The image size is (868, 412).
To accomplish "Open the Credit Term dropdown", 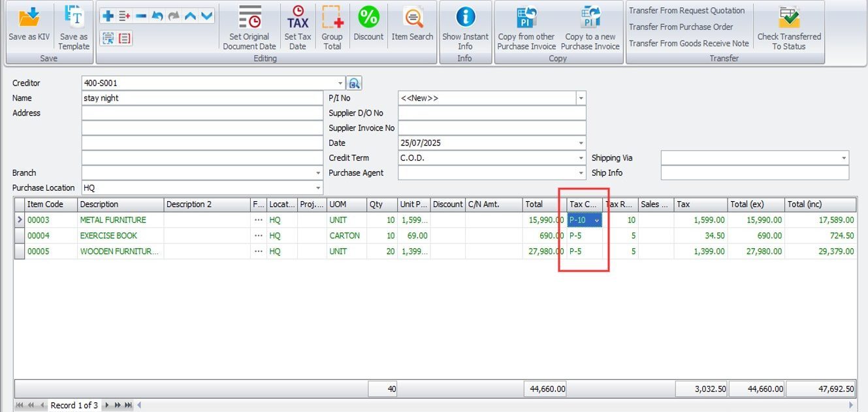I will (x=581, y=158).
